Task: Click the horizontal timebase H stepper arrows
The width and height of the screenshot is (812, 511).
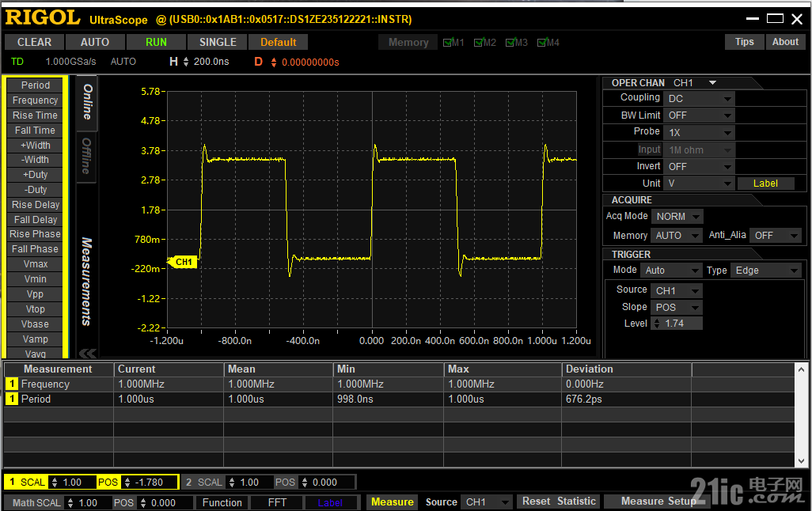Action: 186,62
